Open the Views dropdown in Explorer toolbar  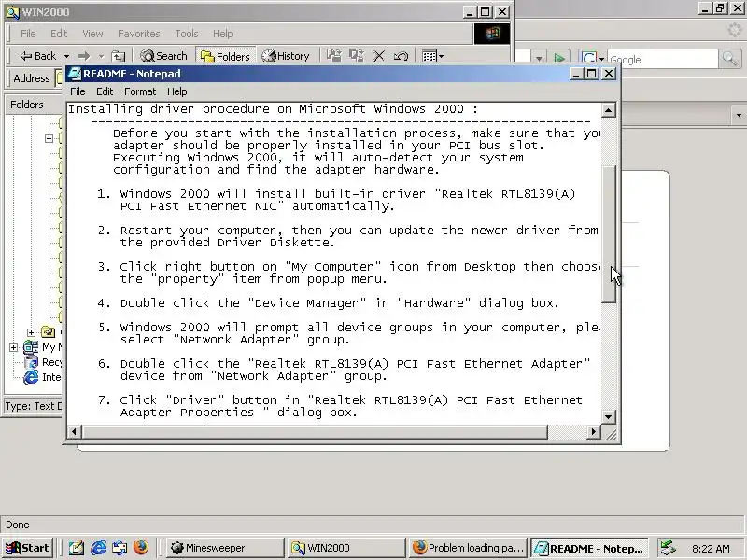432,56
